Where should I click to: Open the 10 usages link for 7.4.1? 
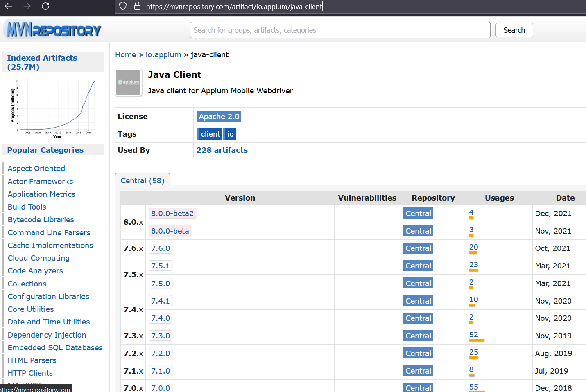(473, 300)
